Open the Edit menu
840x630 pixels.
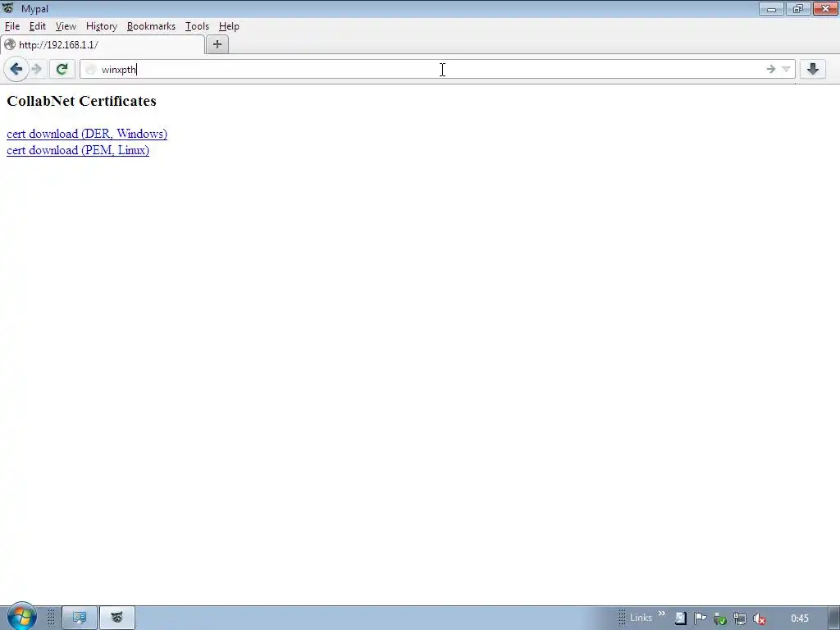tap(38, 26)
